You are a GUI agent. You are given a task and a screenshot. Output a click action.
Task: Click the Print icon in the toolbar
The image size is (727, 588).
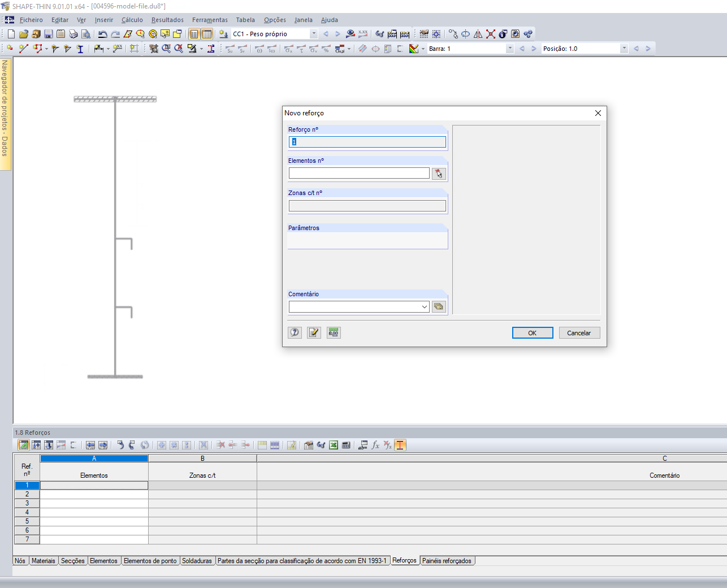pos(73,34)
